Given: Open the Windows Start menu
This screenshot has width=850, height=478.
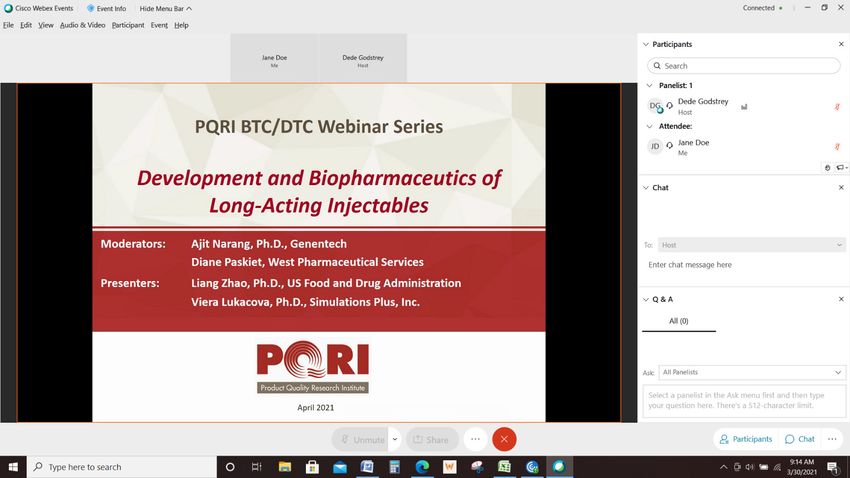Looking at the screenshot, I should coord(13,467).
